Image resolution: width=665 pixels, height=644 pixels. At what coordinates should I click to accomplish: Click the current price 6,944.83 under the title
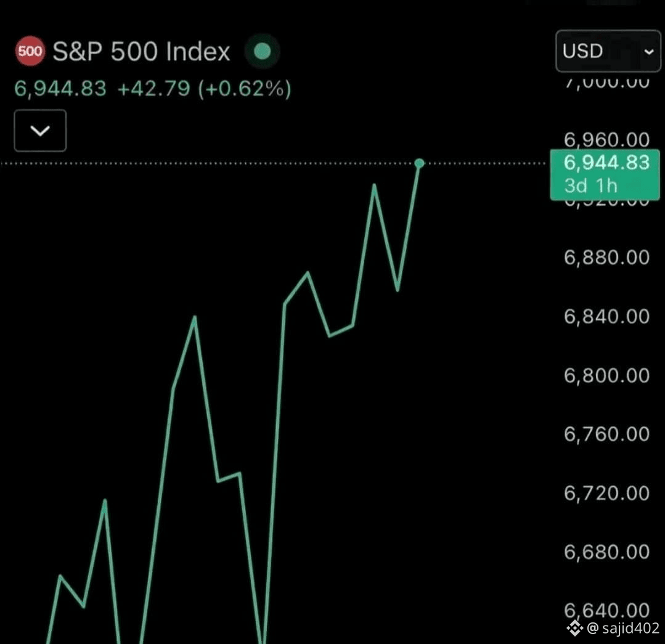[x=59, y=89]
